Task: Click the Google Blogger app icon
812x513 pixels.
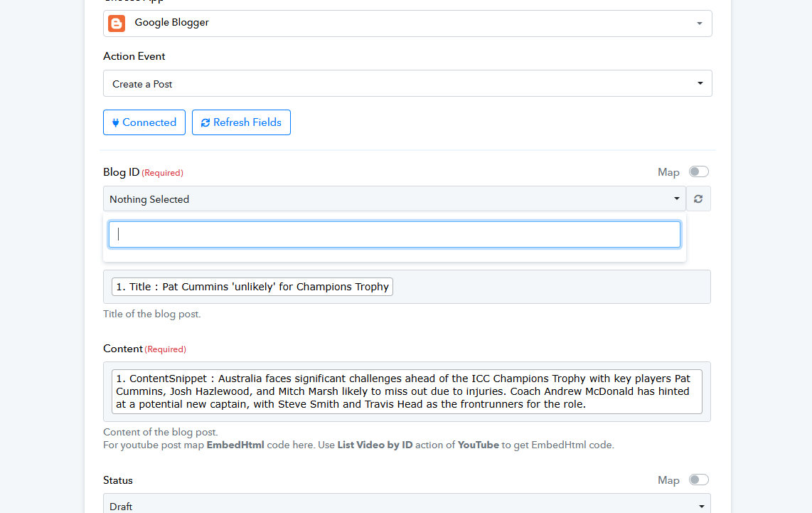Action: tap(117, 23)
